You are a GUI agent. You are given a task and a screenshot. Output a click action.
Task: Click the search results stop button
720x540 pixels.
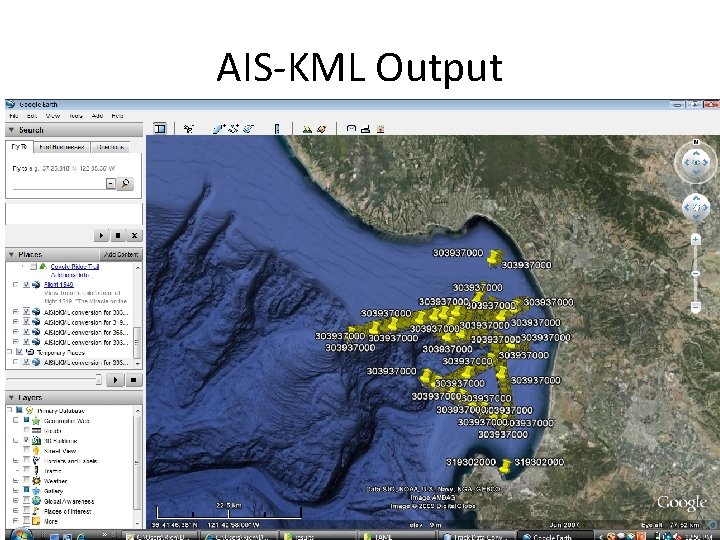pyautogui.click(x=118, y=236)
